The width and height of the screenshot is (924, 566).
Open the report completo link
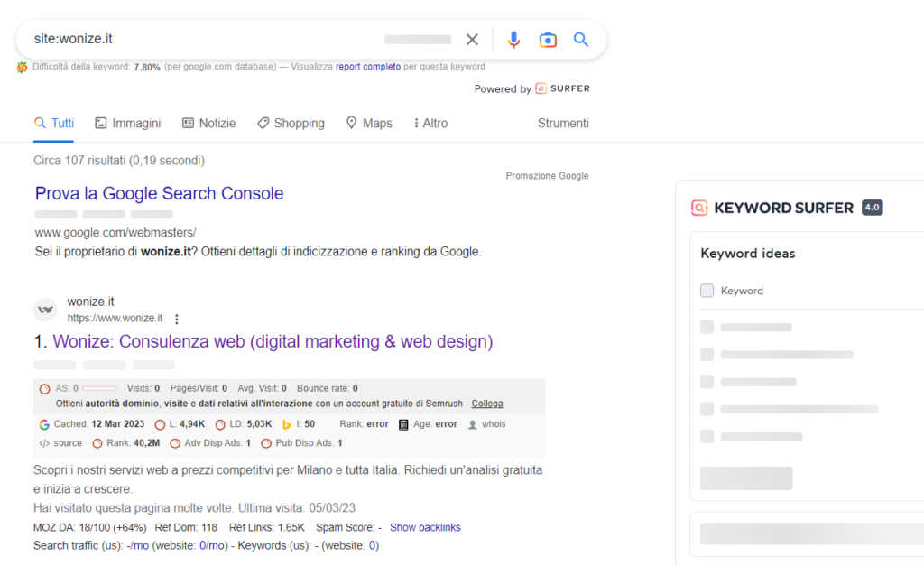coord(368,67)
